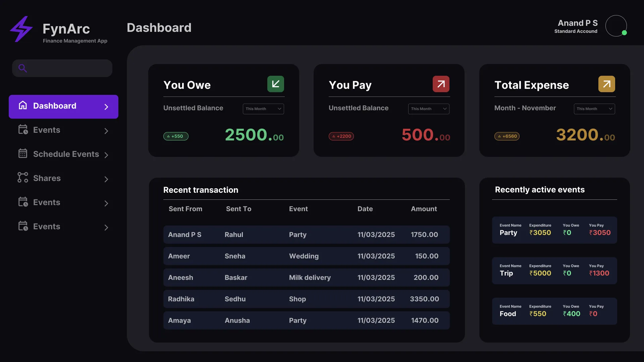
Task: Click the yellow arrow on Total Expense card
Action: pyautogui.click(x=606, y=84)
